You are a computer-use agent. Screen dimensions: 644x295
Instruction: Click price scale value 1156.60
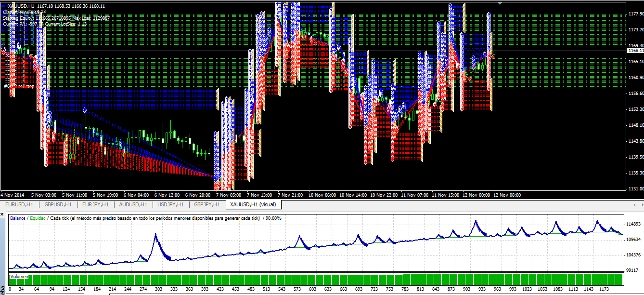tap(636, 93)
